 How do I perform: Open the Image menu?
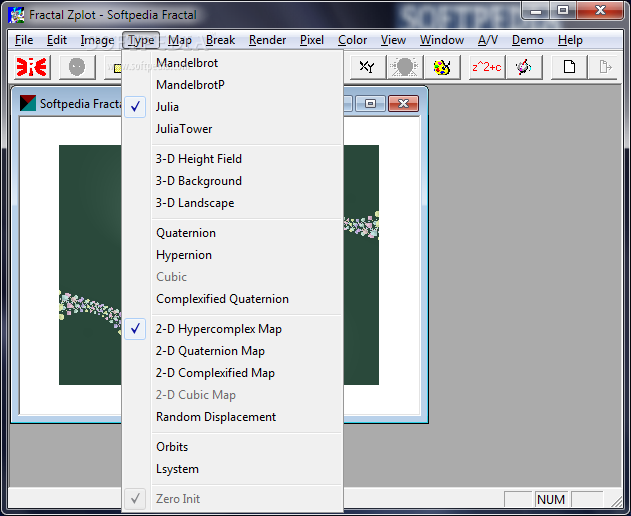97,40
